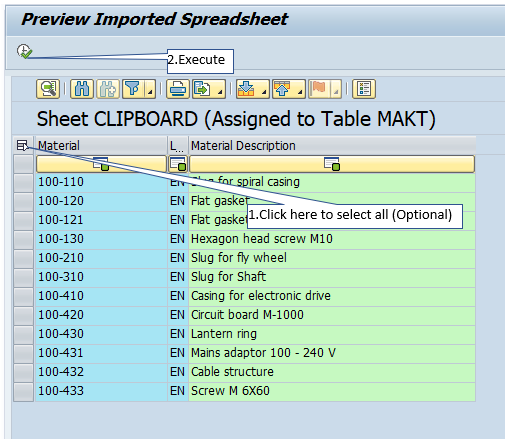Click the Select All icon in table corner
The height and width of the screenshot is (445, 510).
click(x=23, y=145)
